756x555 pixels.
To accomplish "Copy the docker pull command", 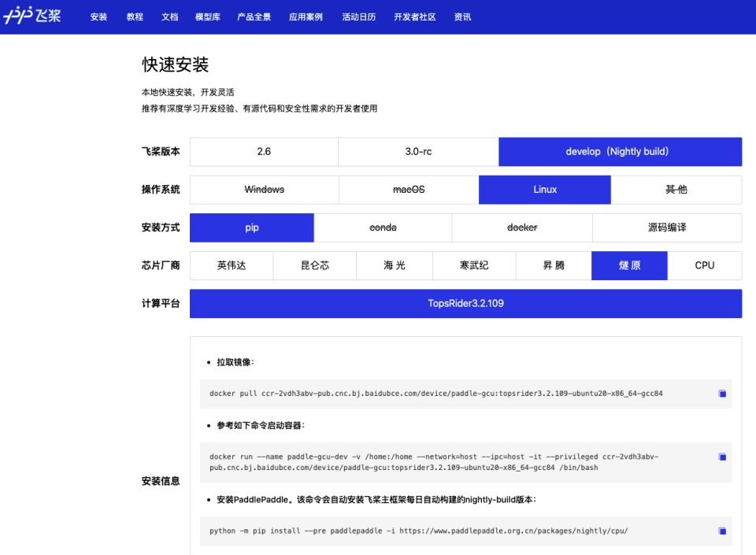I will point(722,394).
